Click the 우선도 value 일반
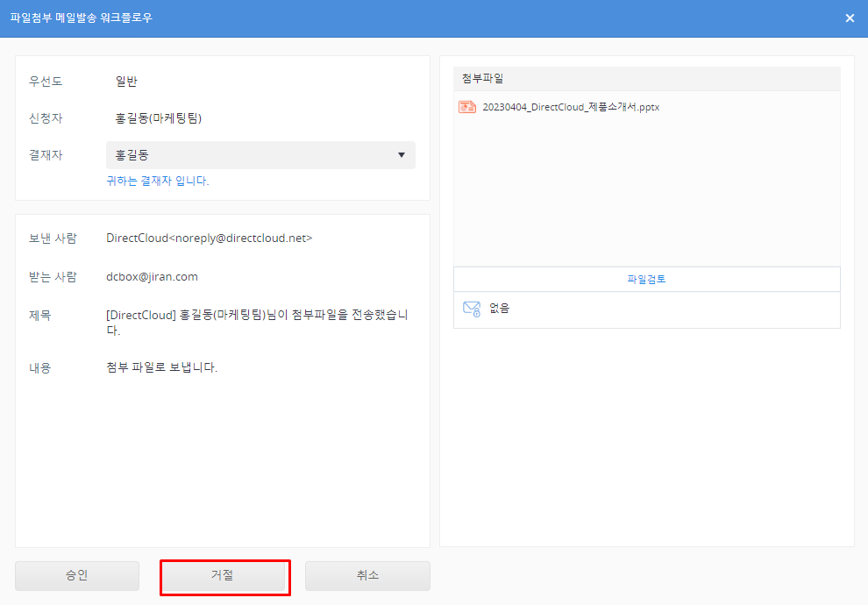868x605 pixels. click(126, 82)
